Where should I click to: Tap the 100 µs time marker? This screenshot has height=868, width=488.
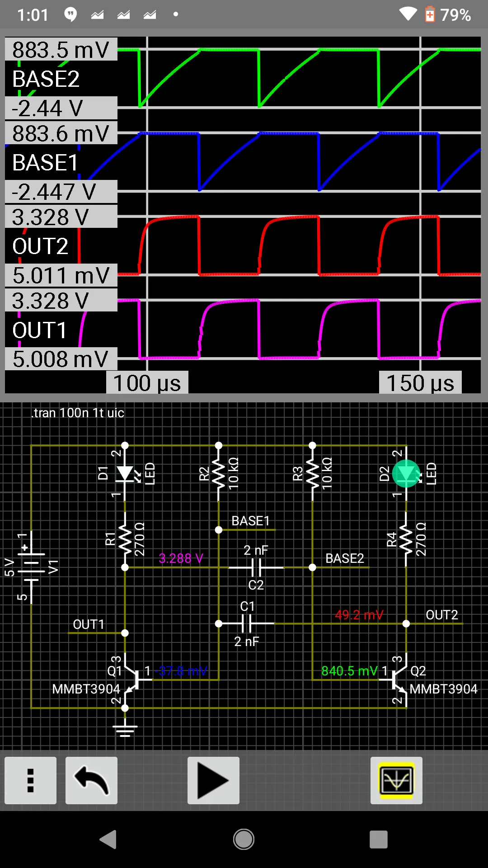click(x=147, y=382)
